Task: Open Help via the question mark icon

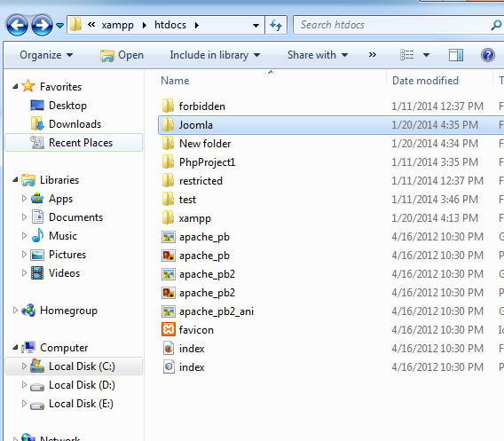Action: [x=488, y=55]
